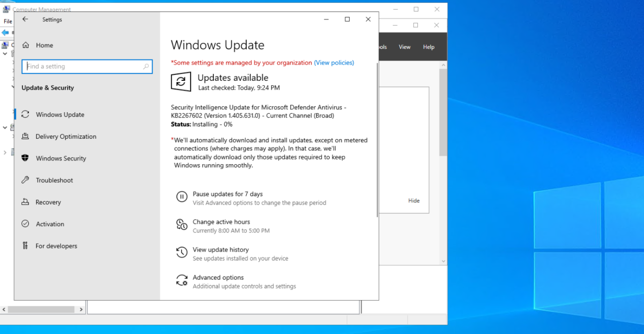Click the 'Settings' window title text
644x334 pixels.
pos(52,20)
